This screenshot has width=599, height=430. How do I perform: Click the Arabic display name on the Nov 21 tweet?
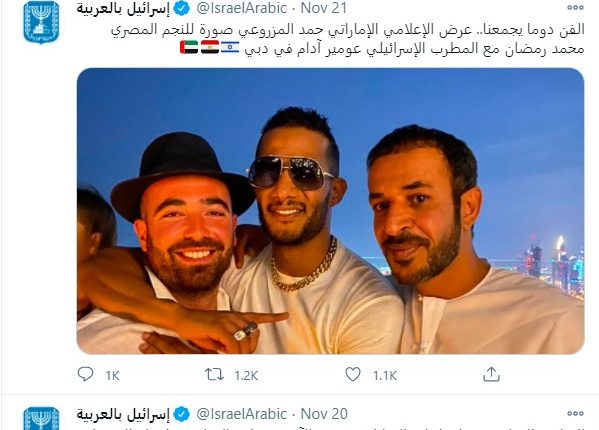click(123, 8)
